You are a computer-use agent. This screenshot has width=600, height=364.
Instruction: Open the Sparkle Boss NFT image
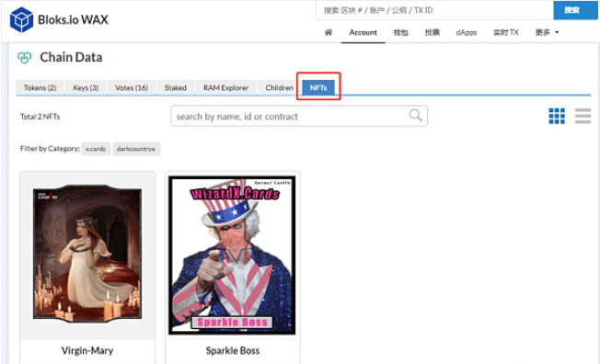click(232, 255)
